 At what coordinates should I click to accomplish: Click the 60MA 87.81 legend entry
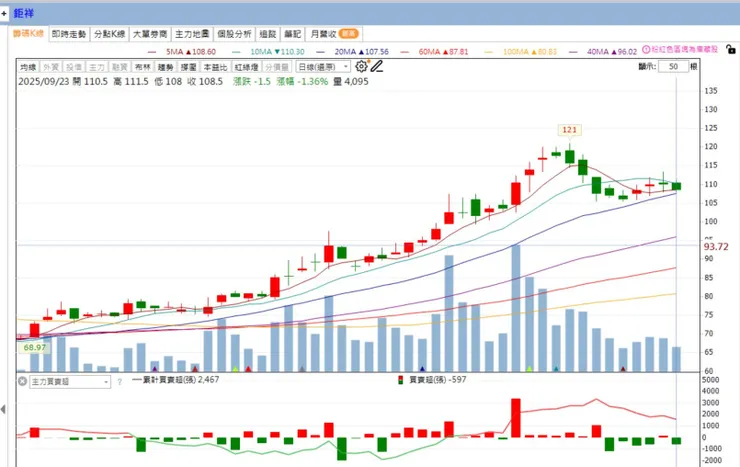point(435,51)
